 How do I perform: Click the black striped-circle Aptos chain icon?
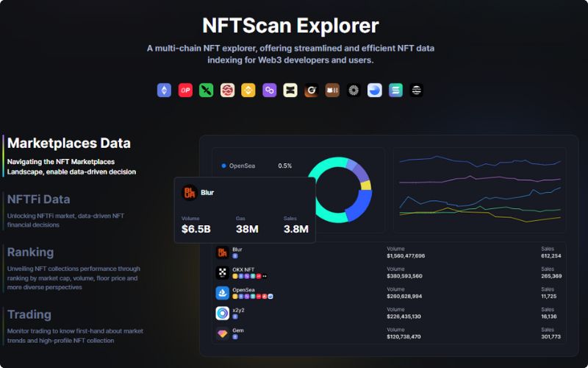(x=417, y=90)
